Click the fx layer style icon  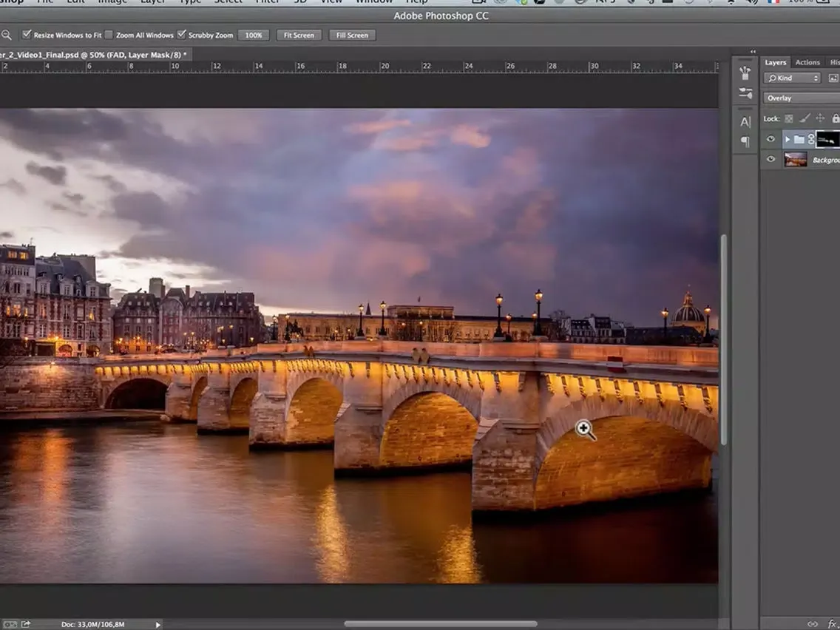(x=833, y=623)
